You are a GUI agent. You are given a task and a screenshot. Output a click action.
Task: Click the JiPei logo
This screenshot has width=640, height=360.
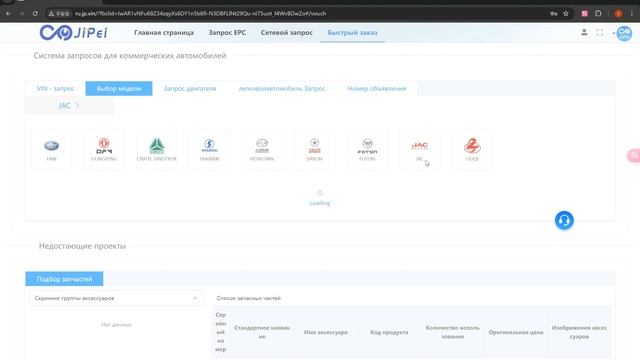coord(73,32)
